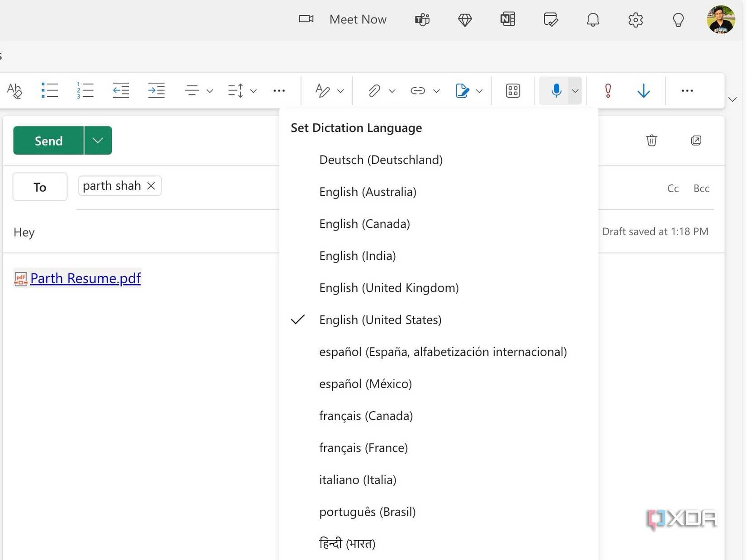Expand the link dropdown arrow
This screenshot has height=560, width=746.
coord(436,91)
